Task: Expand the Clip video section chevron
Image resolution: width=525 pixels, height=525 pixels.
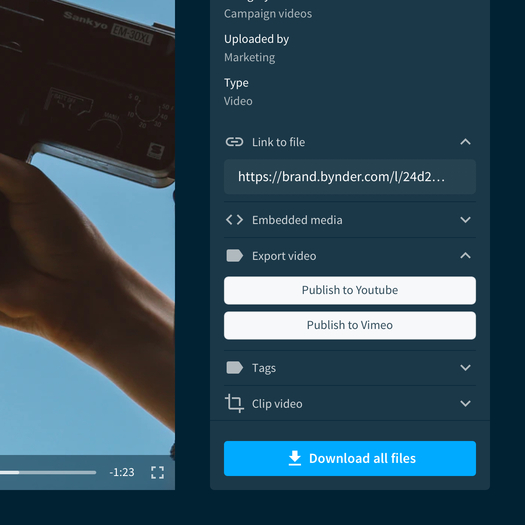Action: click(x=465, y=403)
